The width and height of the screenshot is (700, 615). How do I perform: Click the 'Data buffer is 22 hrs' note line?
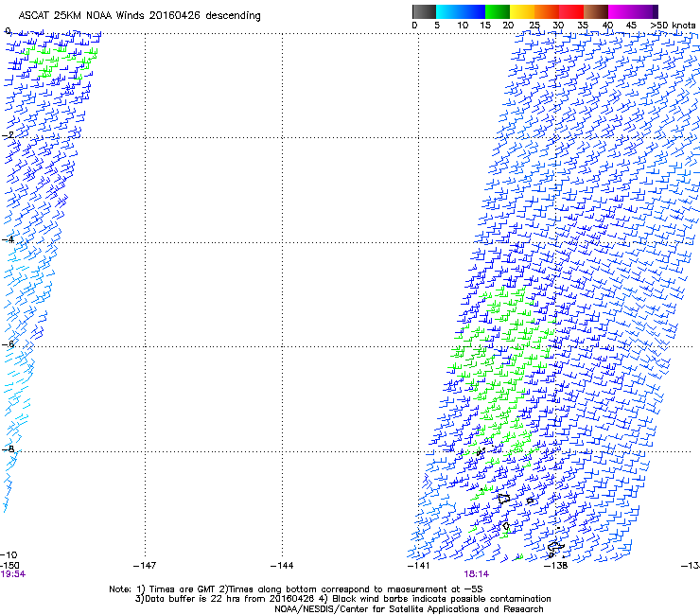click(342, 599)
